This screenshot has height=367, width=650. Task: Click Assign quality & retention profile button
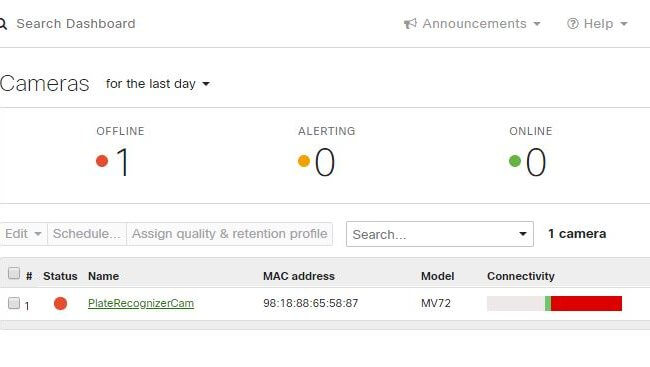tap(230, 234)
